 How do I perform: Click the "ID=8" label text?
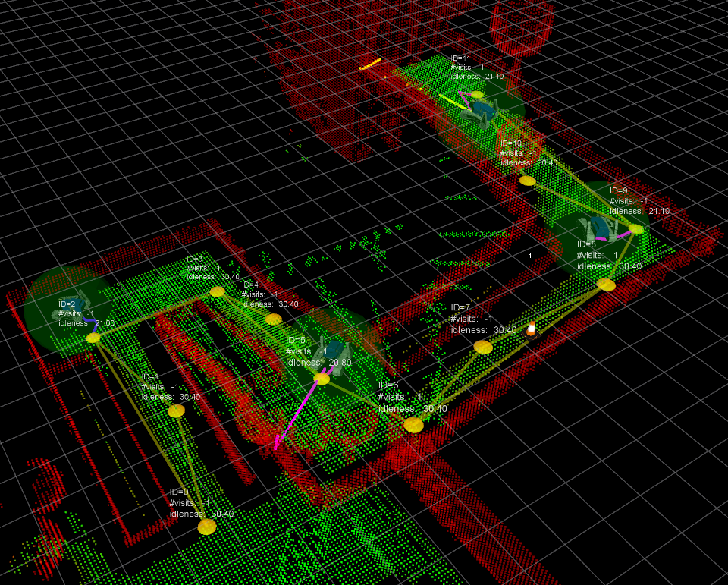click(586, 244)
